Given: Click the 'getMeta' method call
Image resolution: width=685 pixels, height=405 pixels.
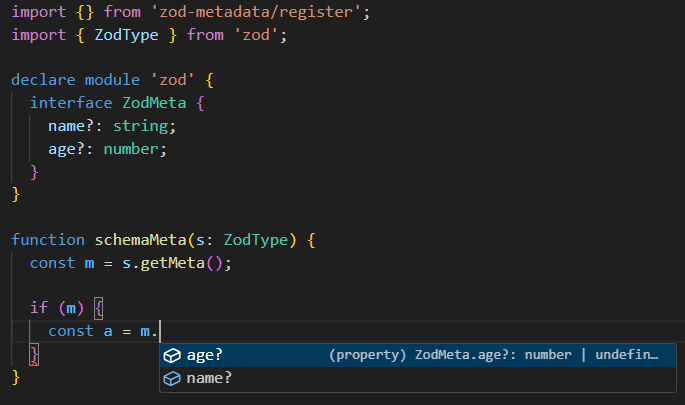Looking at the screenshot, I should click(x=172, y=263).
